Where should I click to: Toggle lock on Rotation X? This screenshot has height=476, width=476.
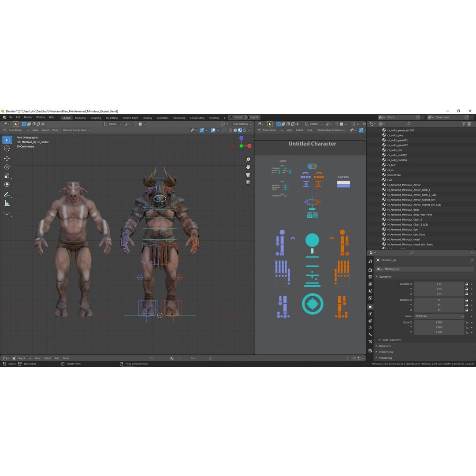[x=467, y=300]
